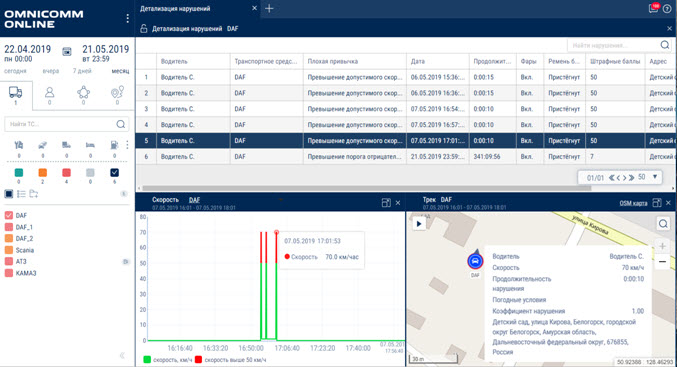The width and height of the screenshot is (677, 367).
Task: Go to last page double-right arrow
Action: tap(631, 177)
